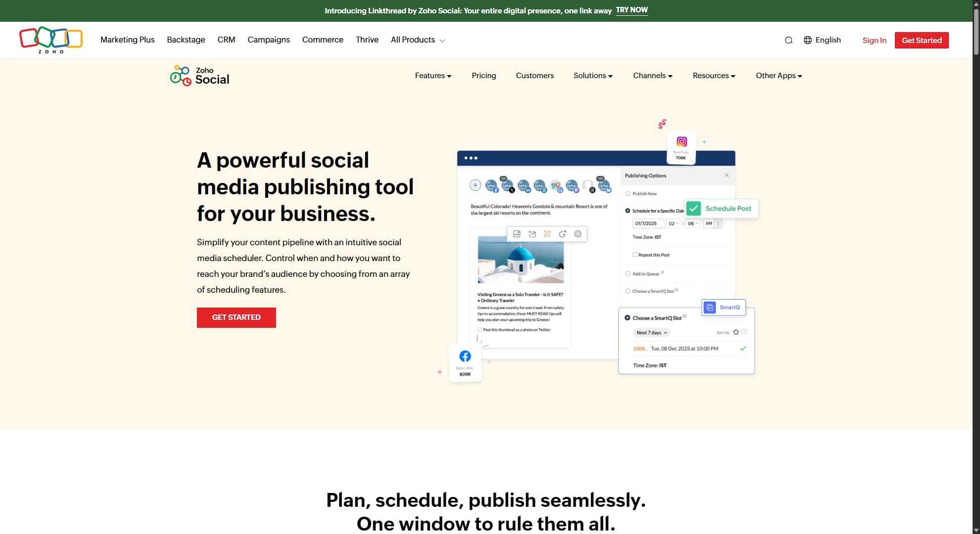Sort SmartQ slots by the star icon
Screen dimensions: 980x534
click(736, 332)
